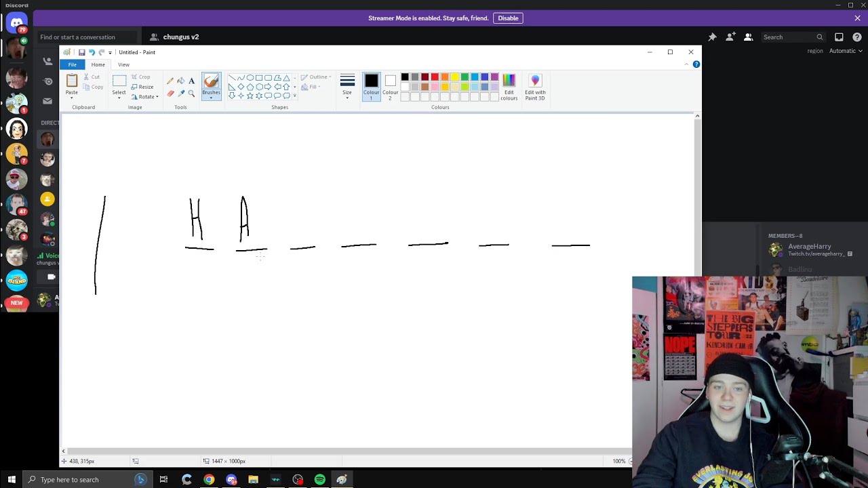
Task: Select the Magnifier tool in Paint
Action: pos(191,94)
